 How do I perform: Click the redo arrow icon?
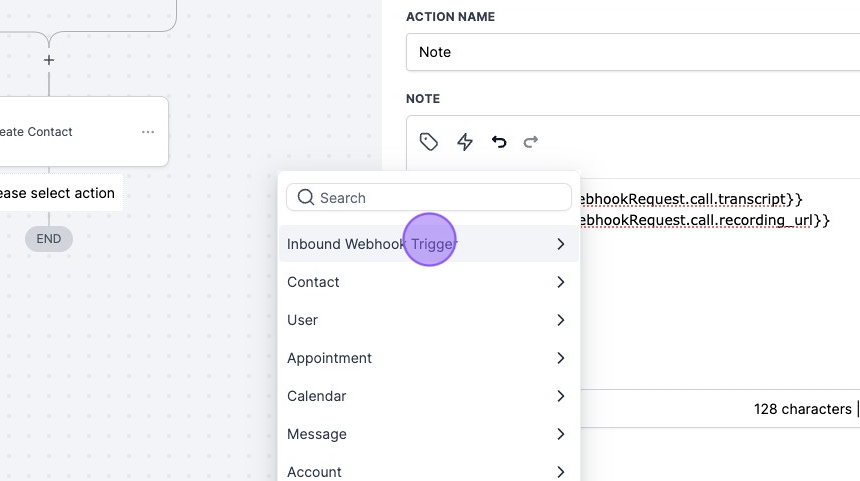tap(531, 142)
